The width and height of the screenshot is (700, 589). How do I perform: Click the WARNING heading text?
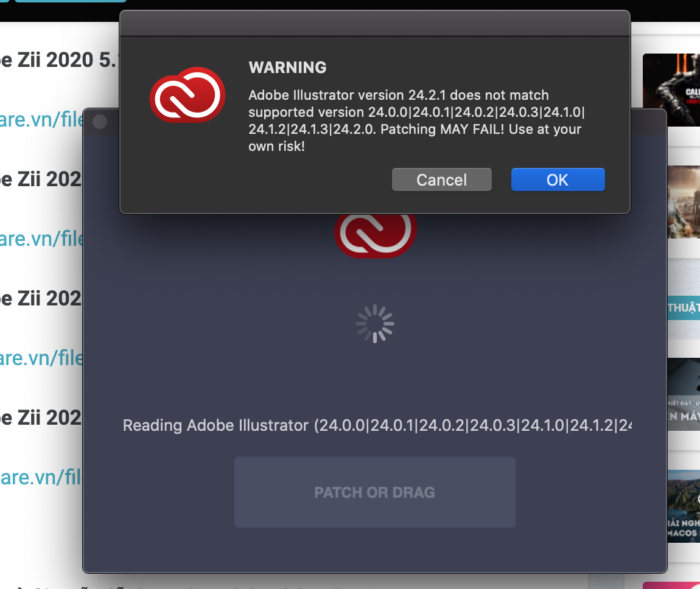(x=287, y=68)
